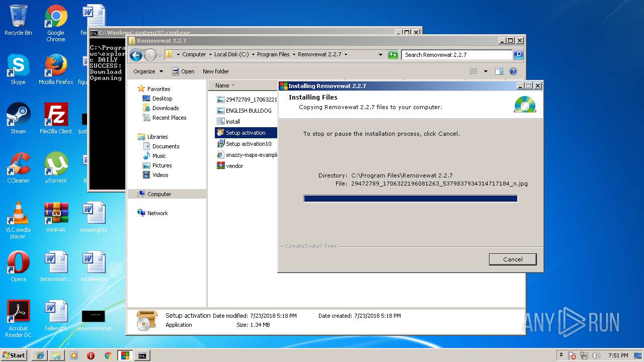Viewport: 644px width, 362px height.
Task: Expand Local Disk (C:) breadcrumb arrow
Action: [x=253, y=54]
